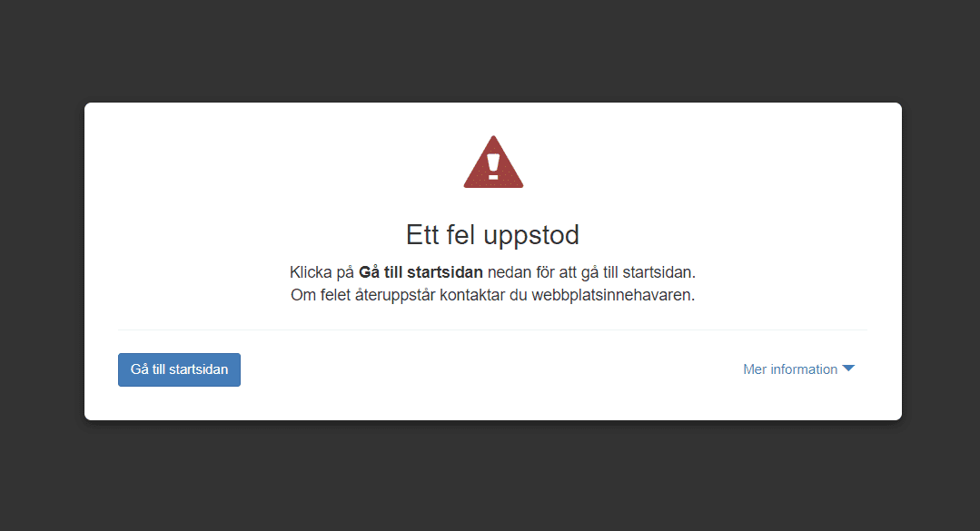980x531 pixels.
Task: Click the word kontaktar in the second sentence
Action: (472, 295)
